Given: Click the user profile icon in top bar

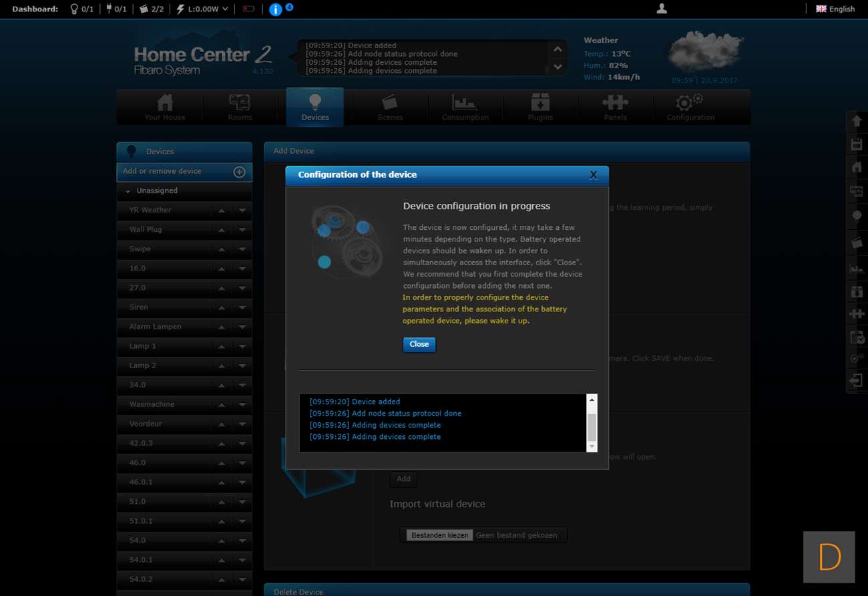Looking at the screenshot, I should pos(662,9).
